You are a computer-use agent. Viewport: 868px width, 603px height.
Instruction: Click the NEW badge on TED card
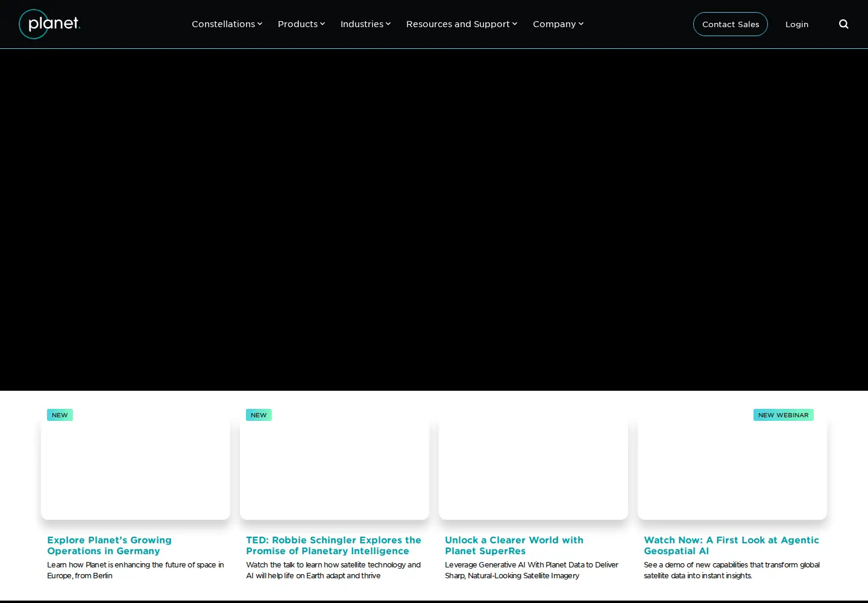tap(259, 415)
